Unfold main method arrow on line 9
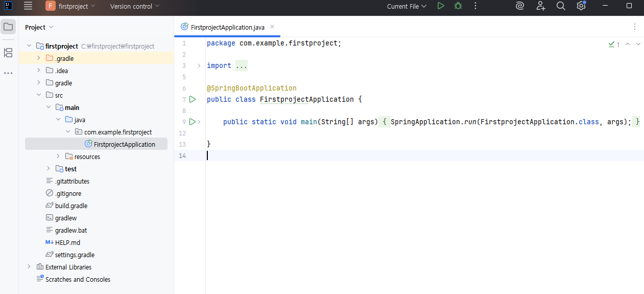Screen dimensions: 644x294 [x=199, y=122]
